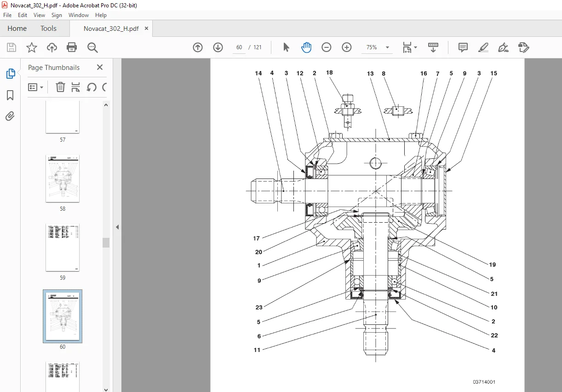Choose the arrow Selection tool
This screenshot has height=392, width=562.
[286, 47]
